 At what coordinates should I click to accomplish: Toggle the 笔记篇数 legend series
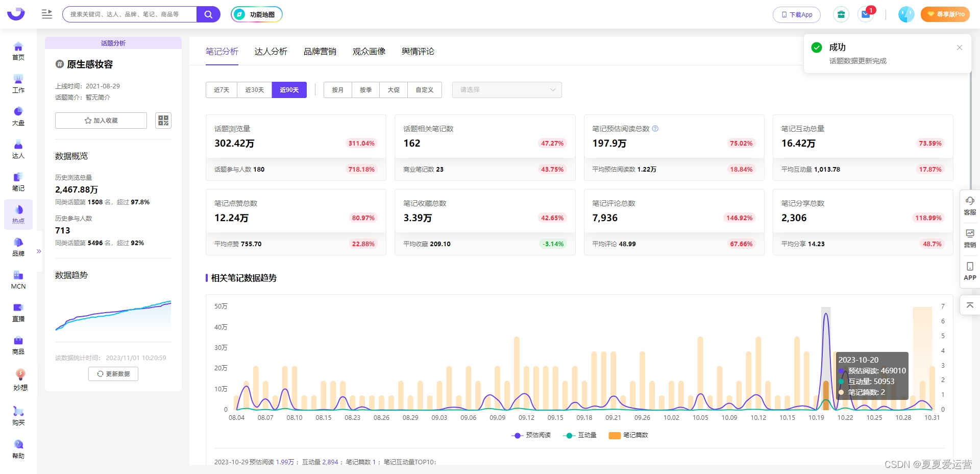(x=628, y=435)
